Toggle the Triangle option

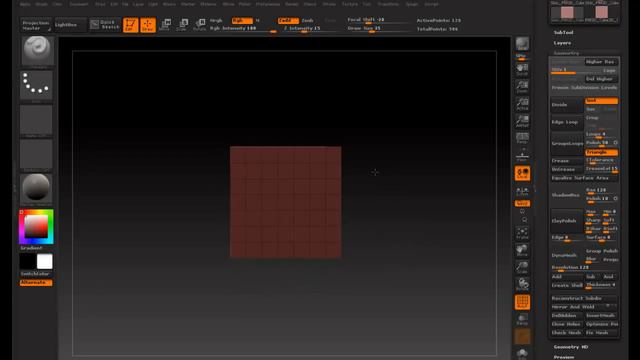[x=602, y=152]
